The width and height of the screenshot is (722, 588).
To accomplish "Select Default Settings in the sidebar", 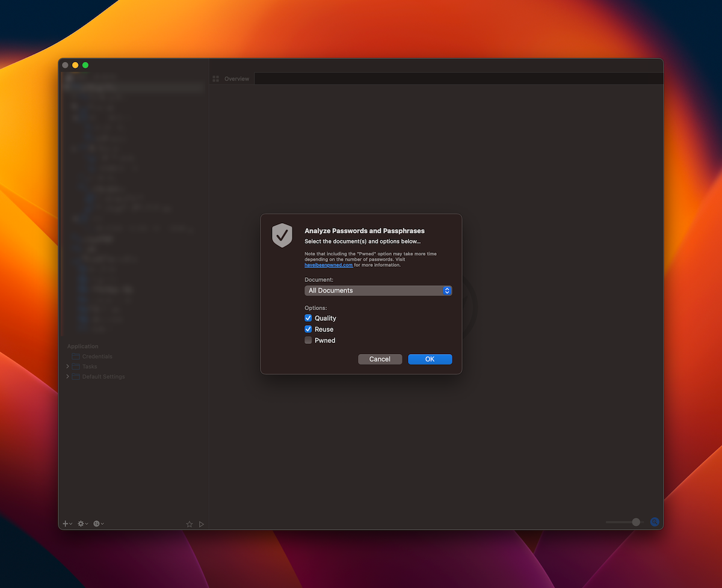I will click(x=103, y=376).
